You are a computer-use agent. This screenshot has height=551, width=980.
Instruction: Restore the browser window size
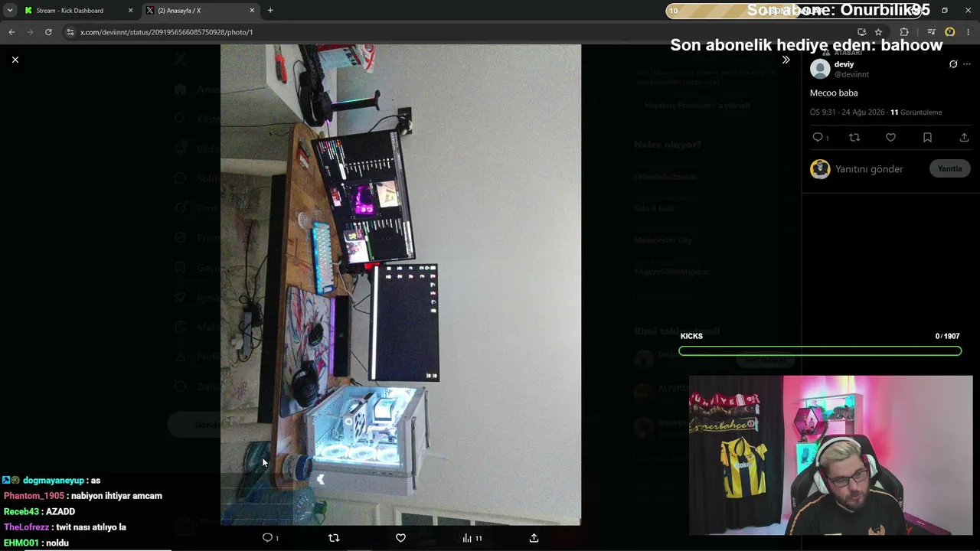tap(944, 11)
